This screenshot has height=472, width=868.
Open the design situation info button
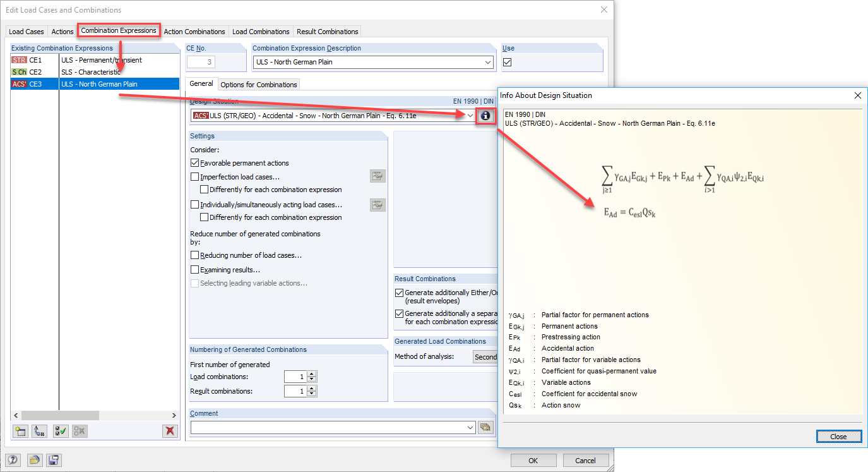(485, 116)
